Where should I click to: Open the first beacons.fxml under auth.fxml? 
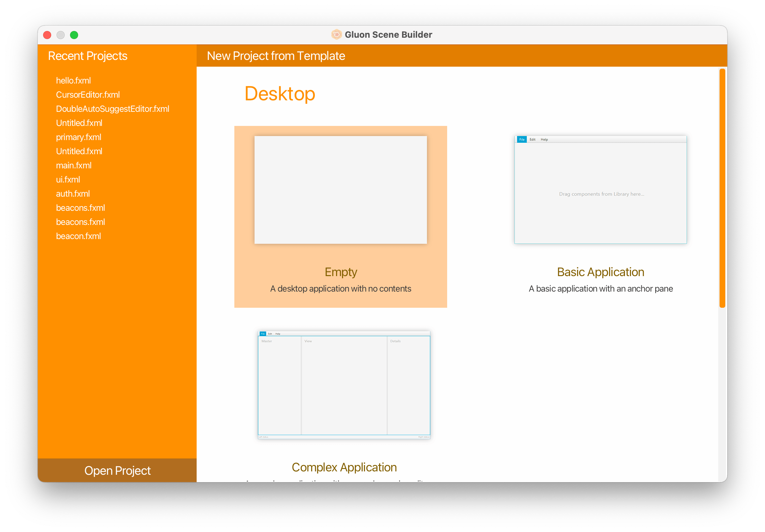(x=80, y=208)
